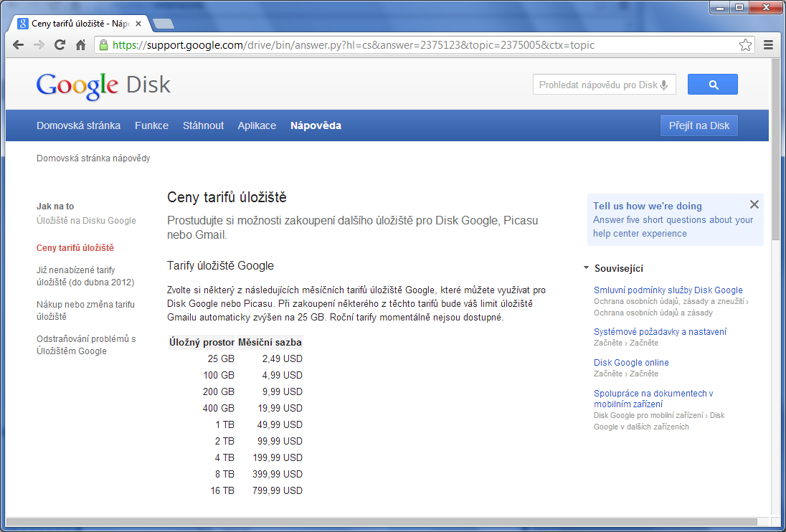Click the browser back arrow
Screen dimensions: 786x532
(x=18, y=45)
